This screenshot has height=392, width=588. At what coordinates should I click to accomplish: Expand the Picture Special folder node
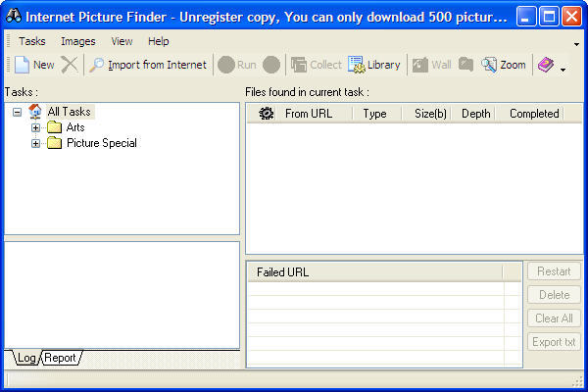click(35, 143)
